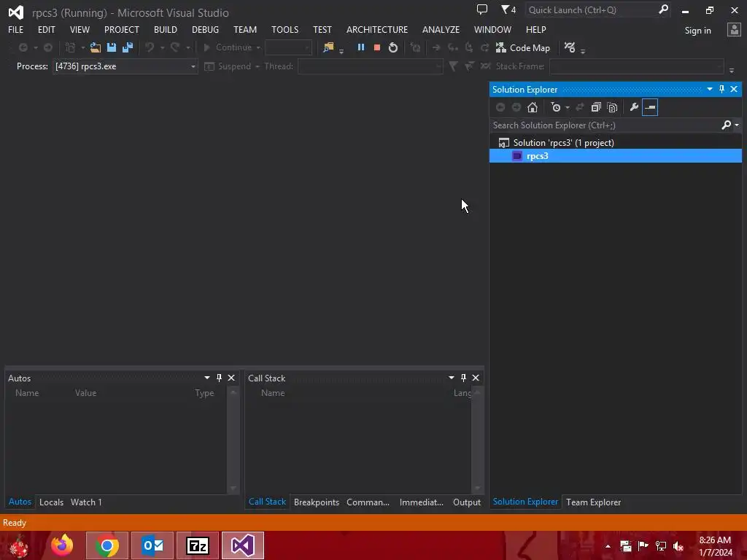Open the feedback speech bubble icon
The height and width of the screenshot is (560, 747).
click(x=482, y=9)
